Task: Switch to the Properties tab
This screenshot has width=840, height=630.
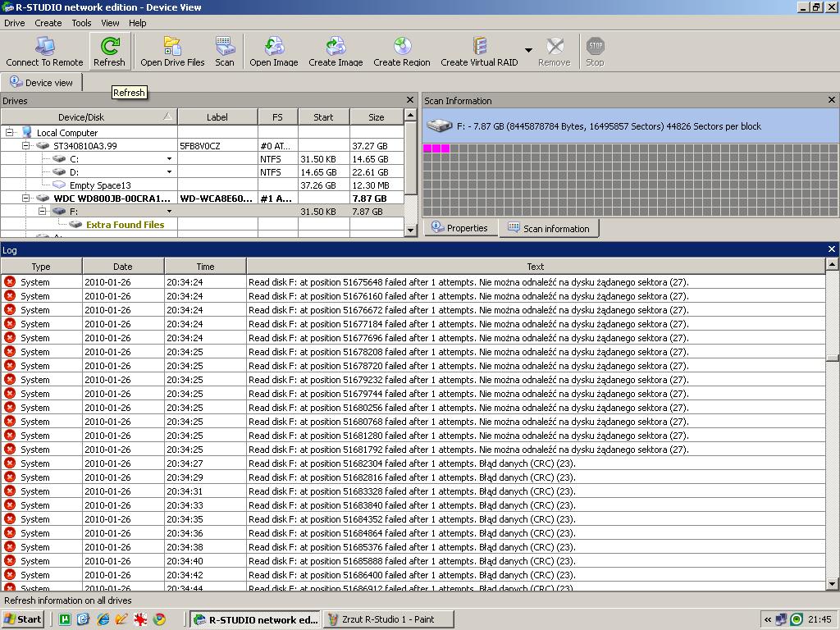Action: (460, 228)
